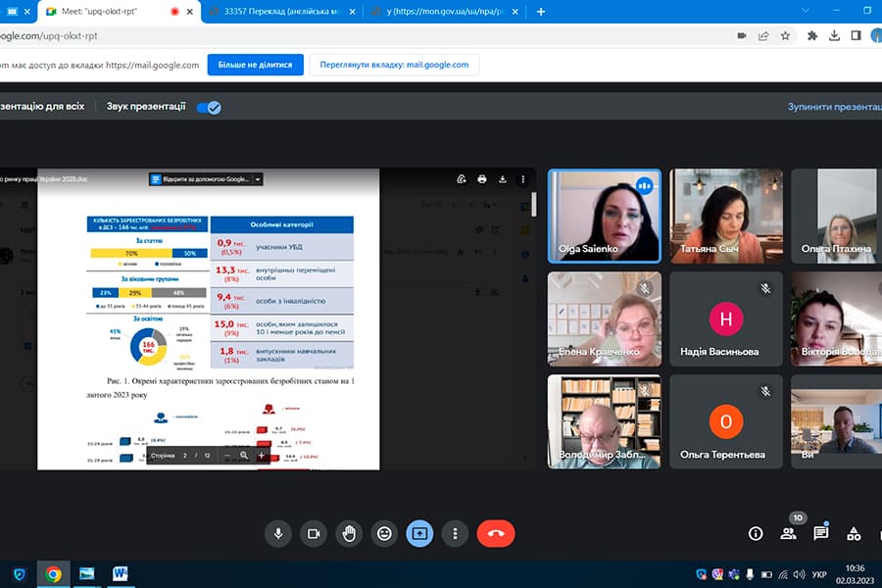Leave the call with red hang-up button
Screen dimensions: 882x588
(x=496, y=533)
